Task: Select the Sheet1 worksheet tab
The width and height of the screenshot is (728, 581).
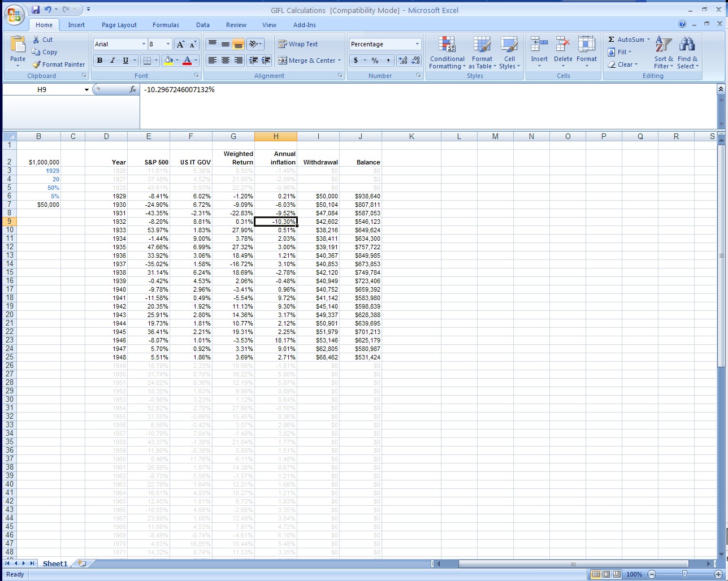Action: point(55,563)
